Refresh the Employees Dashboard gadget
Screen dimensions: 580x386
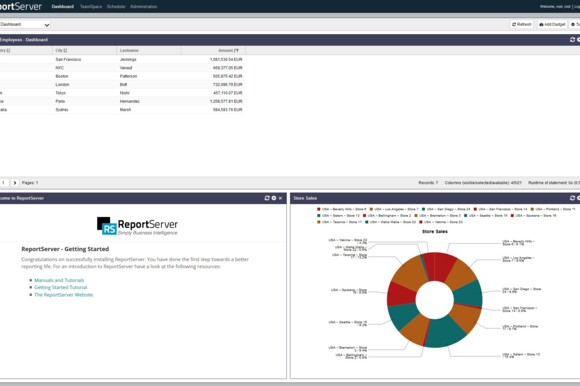click(572, 40)
